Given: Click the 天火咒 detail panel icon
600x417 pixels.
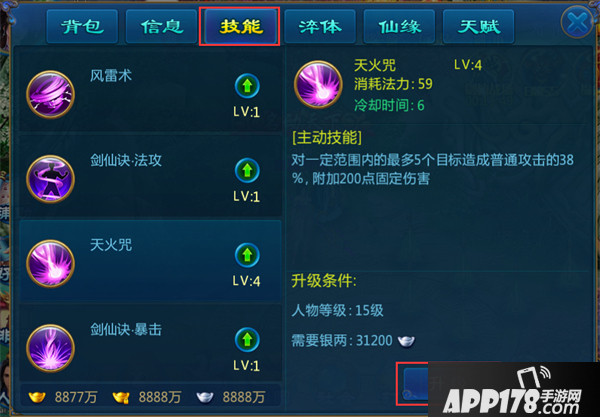Looking at the screenshot, I should [318, 85].
